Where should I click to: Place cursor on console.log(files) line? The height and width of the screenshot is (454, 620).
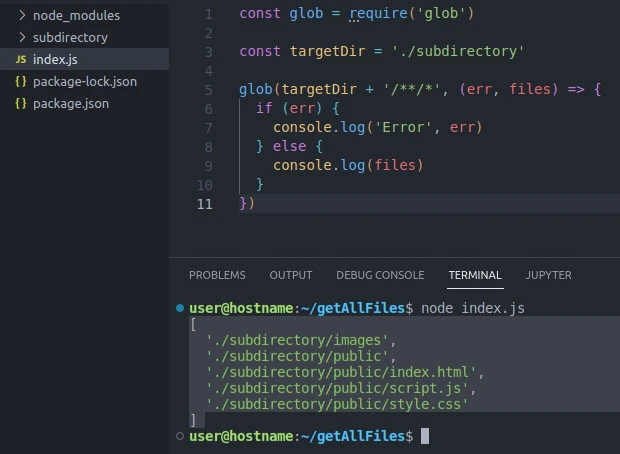pyautogui.click(x=348, y=165)
